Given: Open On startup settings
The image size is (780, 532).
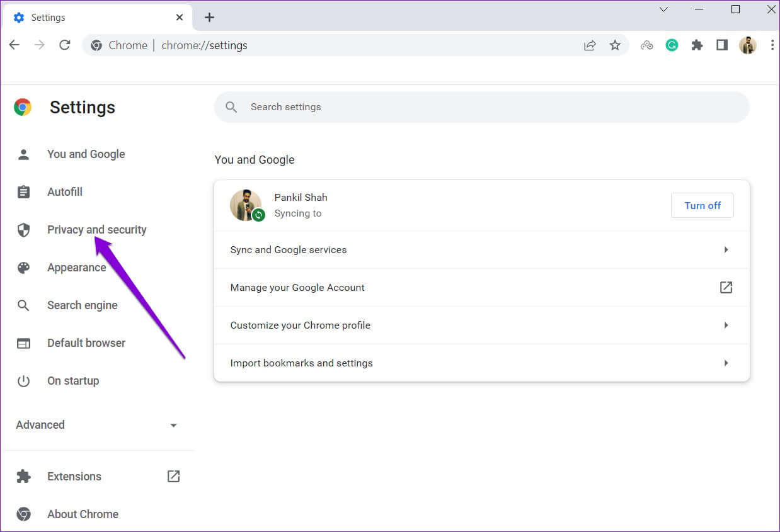Looking at the screenshot, I should point(73,381).
